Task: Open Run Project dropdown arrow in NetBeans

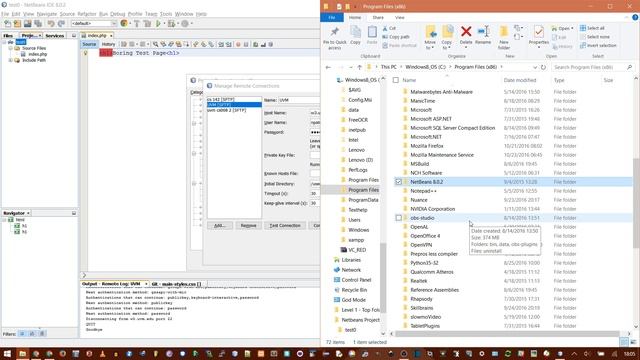Action: click(x=164, y=24)
